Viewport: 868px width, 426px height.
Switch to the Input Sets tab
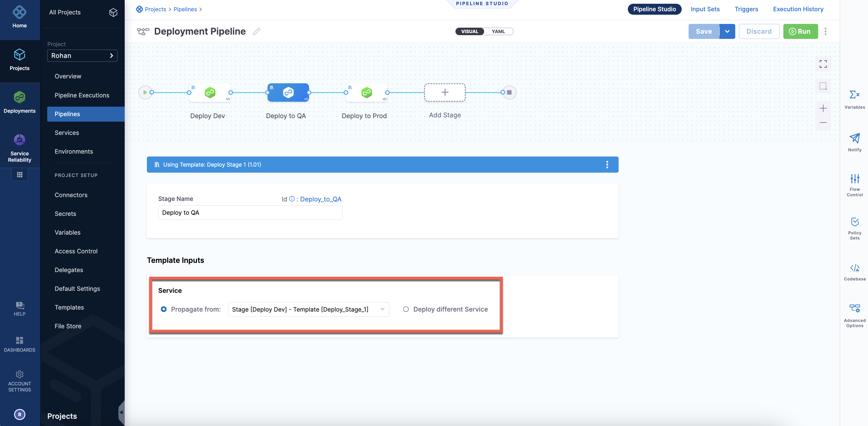pyautogui.click(x=705, y=9)
